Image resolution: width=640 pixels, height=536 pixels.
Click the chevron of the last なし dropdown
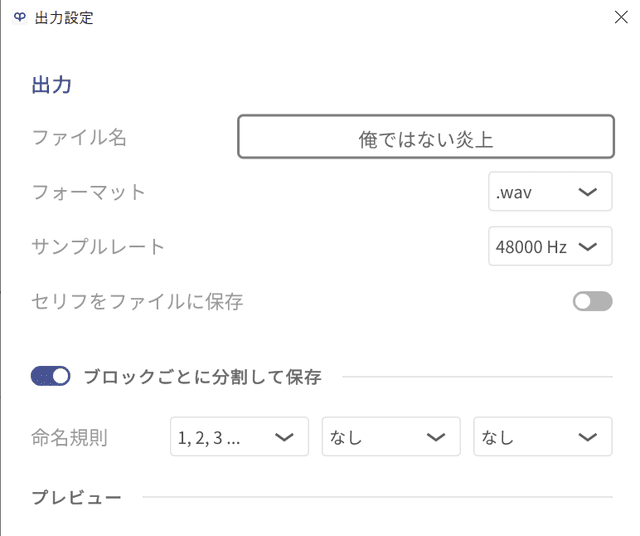tap(587, 437)
